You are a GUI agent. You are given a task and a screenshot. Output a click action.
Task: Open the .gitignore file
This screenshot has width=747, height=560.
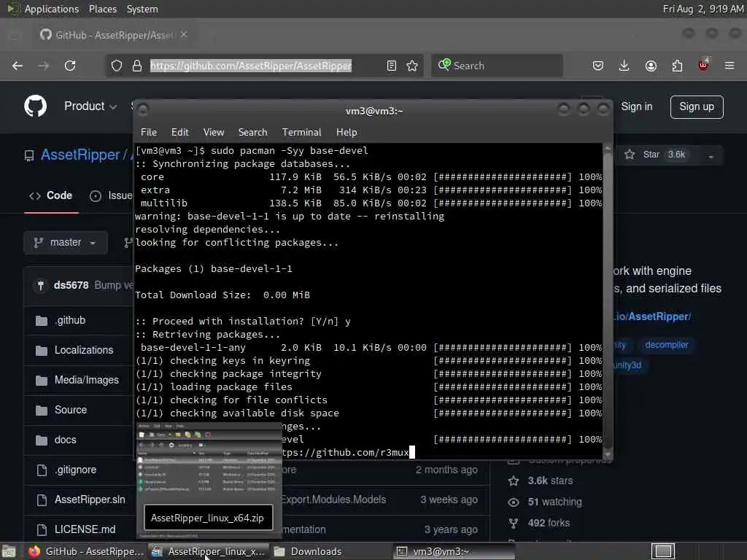75,470
